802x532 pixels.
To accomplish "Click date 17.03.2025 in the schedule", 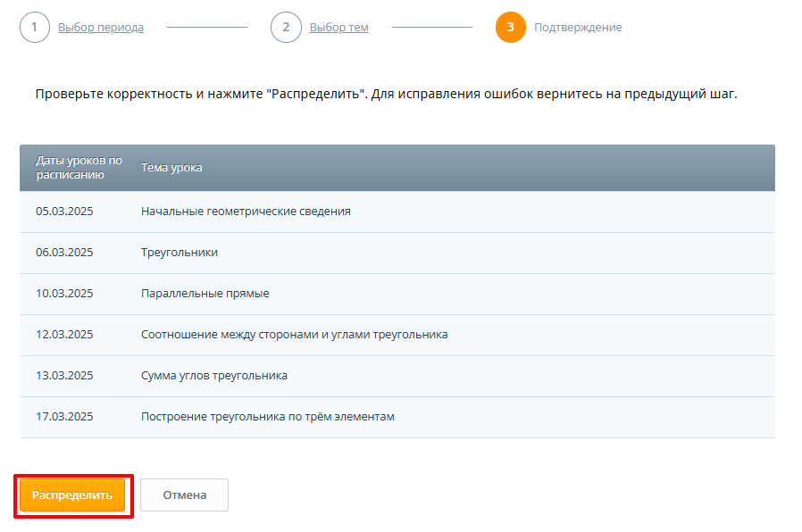I will (64, 417).
